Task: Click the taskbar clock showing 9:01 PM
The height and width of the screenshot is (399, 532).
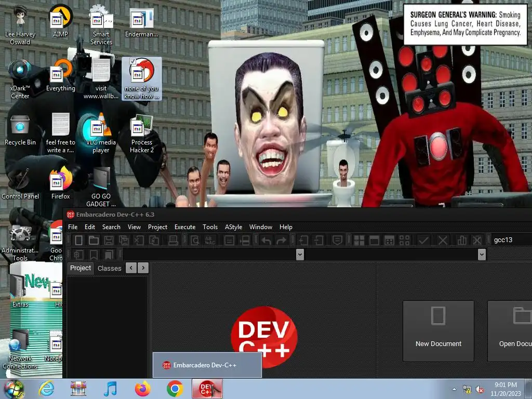Action: point(506,389)
